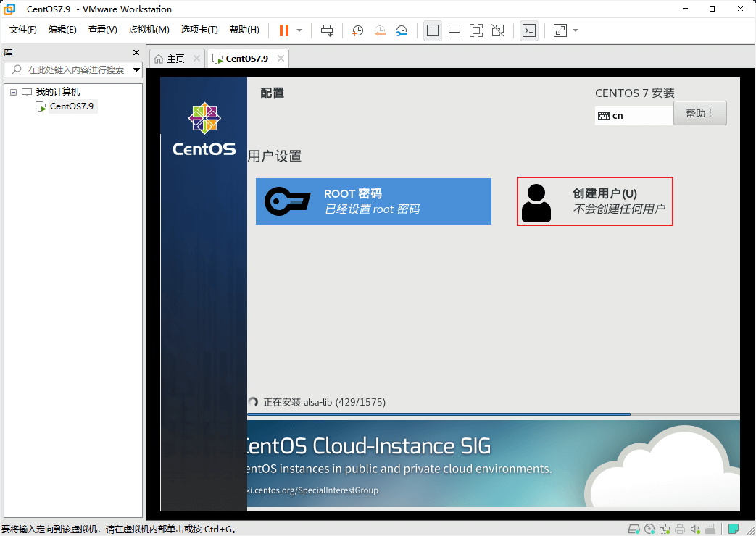Click the hard disk status bar icon
The height and width of the screenshot is (536, 756).
pyautogui.click(x=634, y=529)
